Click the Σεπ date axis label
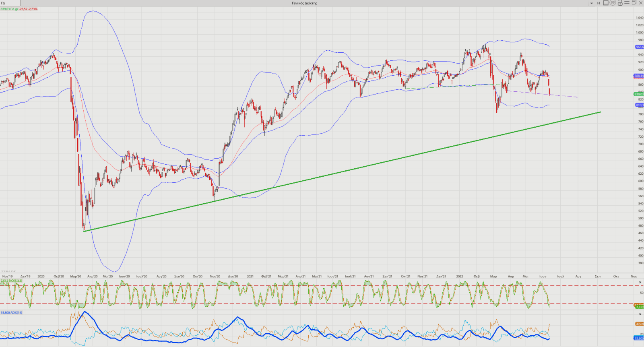 pos(598,277)
